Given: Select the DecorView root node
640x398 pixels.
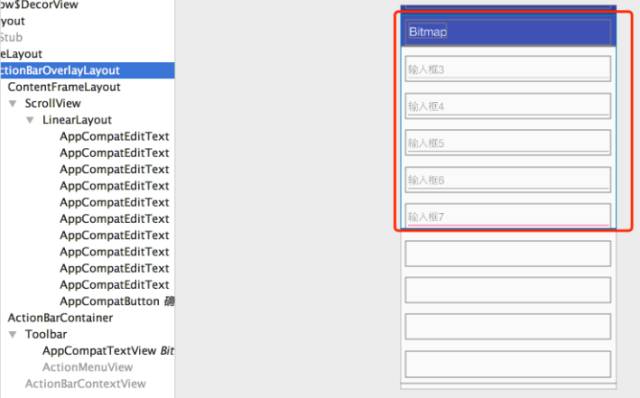Looking at the screenshot, I should (39, 5).
